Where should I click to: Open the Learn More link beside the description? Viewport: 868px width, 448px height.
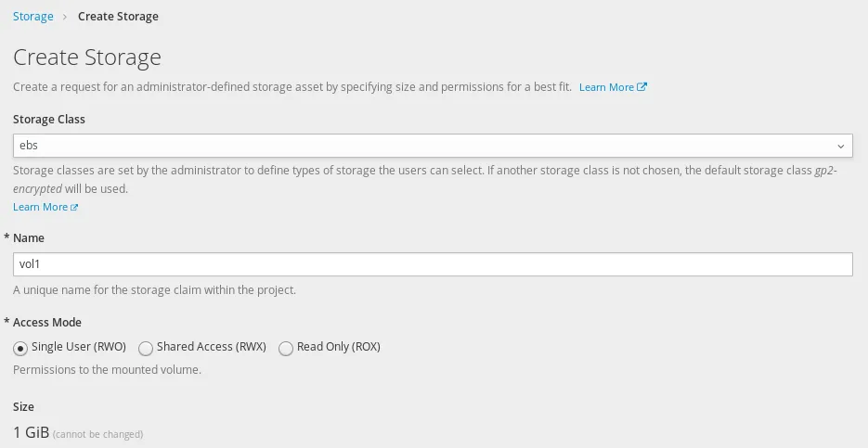[606, 87]
